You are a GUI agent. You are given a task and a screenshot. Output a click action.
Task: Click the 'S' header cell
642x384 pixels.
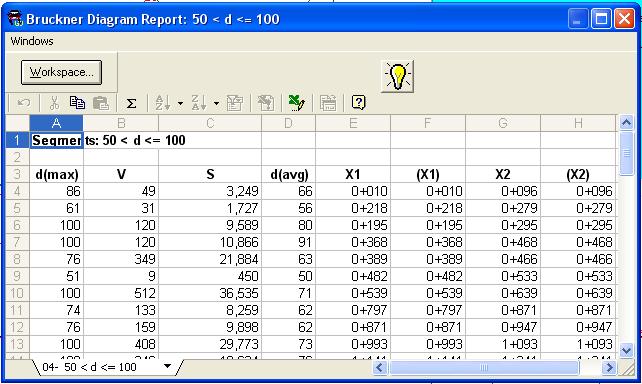pos(210,174)
